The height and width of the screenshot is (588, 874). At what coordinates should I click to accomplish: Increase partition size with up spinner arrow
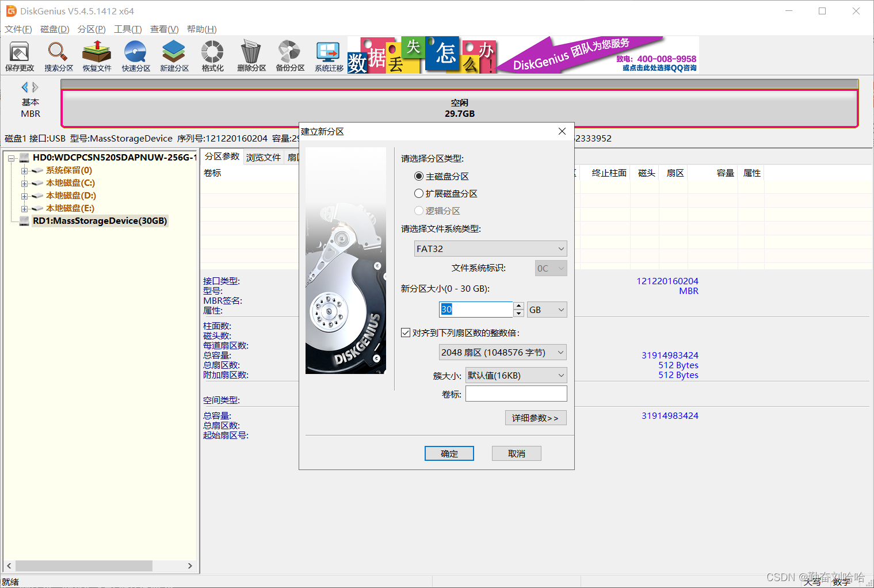coord(519,306)
